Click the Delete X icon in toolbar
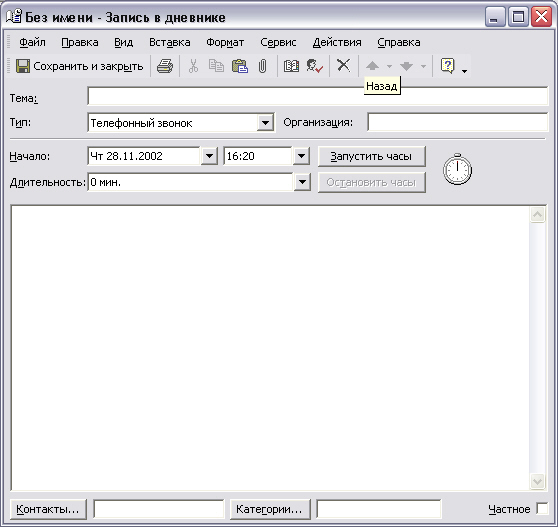Image resolution: width=558 pixels, height=527 pixels. [343, 65]
